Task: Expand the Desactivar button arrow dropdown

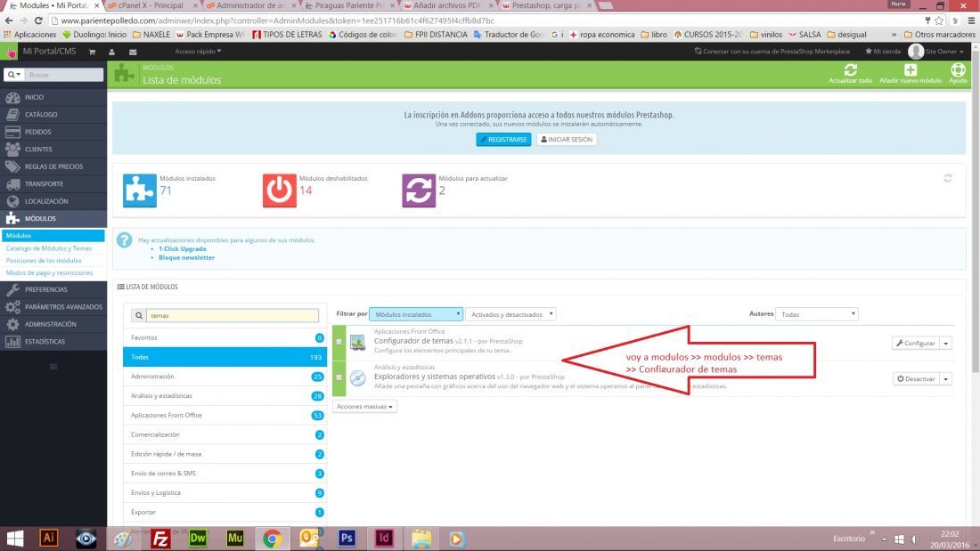Action: 945,378
